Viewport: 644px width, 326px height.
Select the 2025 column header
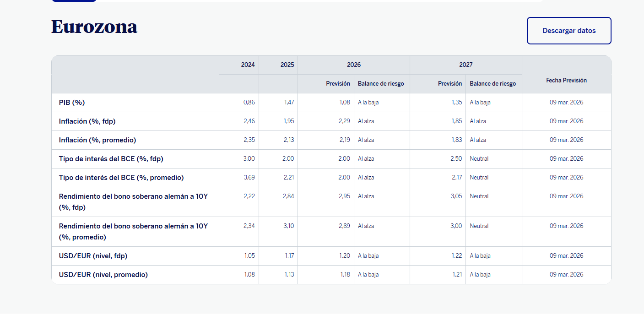[x=287, y=65]
